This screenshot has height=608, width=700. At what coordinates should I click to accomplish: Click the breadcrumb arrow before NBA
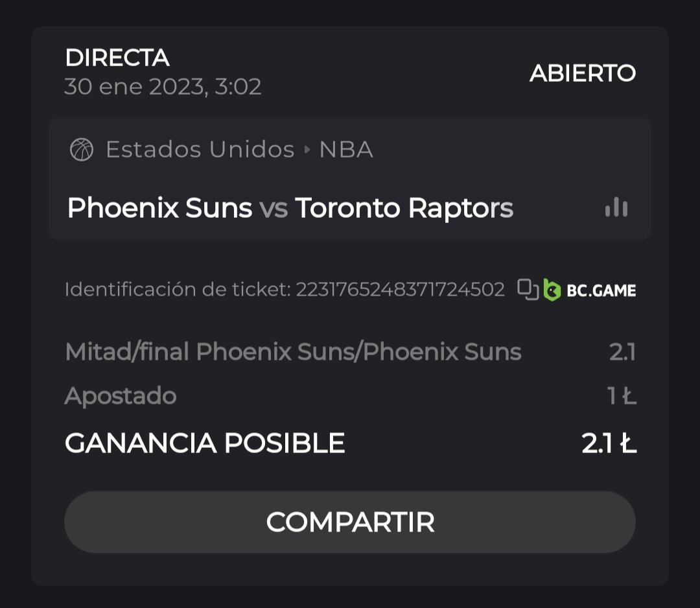[x=307, y=150]
